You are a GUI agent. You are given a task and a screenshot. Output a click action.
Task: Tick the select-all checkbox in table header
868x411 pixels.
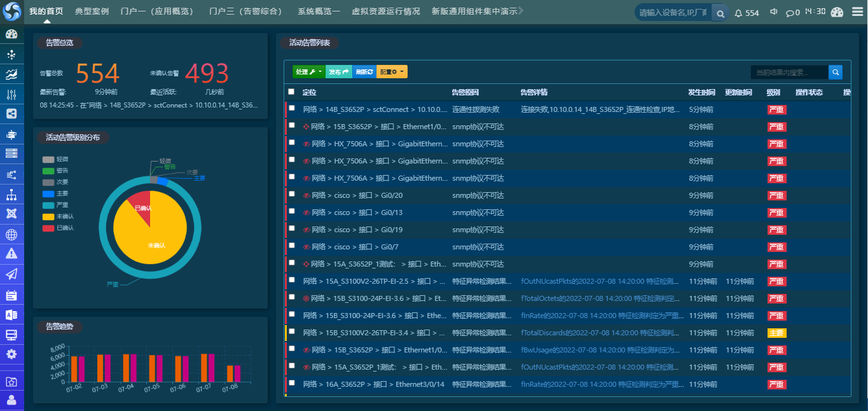pyautogui.click(x=291, y=92)
